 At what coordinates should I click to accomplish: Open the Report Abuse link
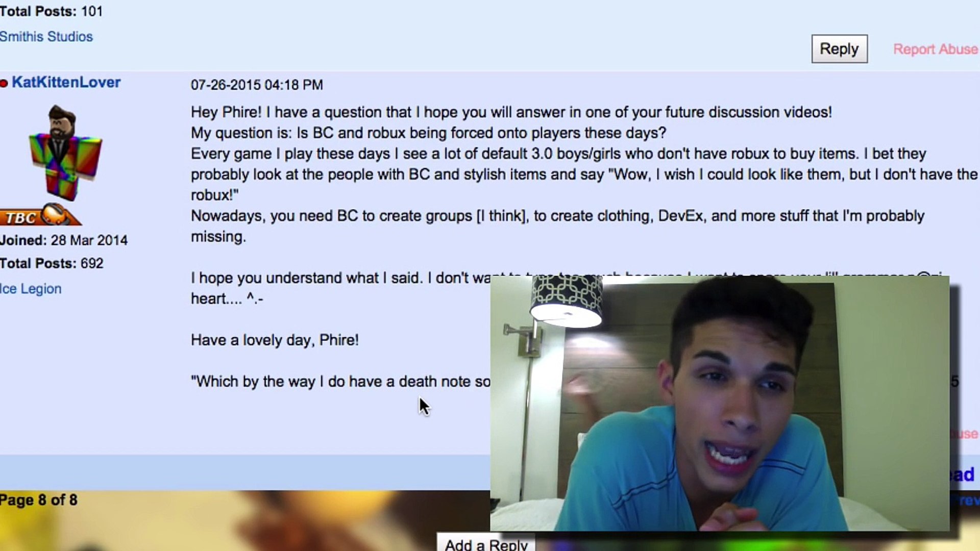pos(936,49)
